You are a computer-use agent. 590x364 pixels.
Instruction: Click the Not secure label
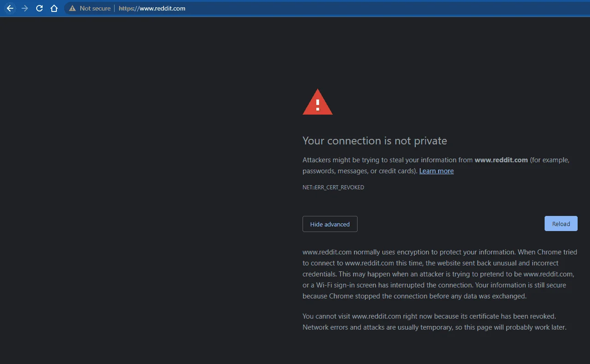pos(95,8)
